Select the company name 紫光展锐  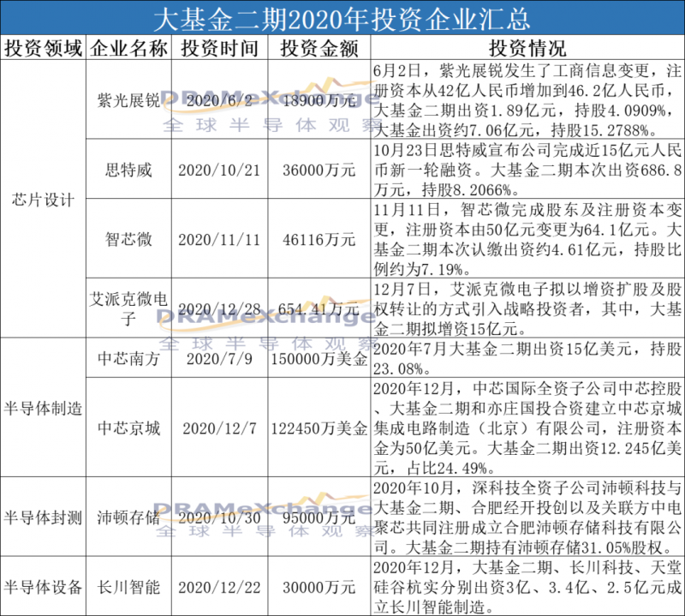tap(128, 100)
